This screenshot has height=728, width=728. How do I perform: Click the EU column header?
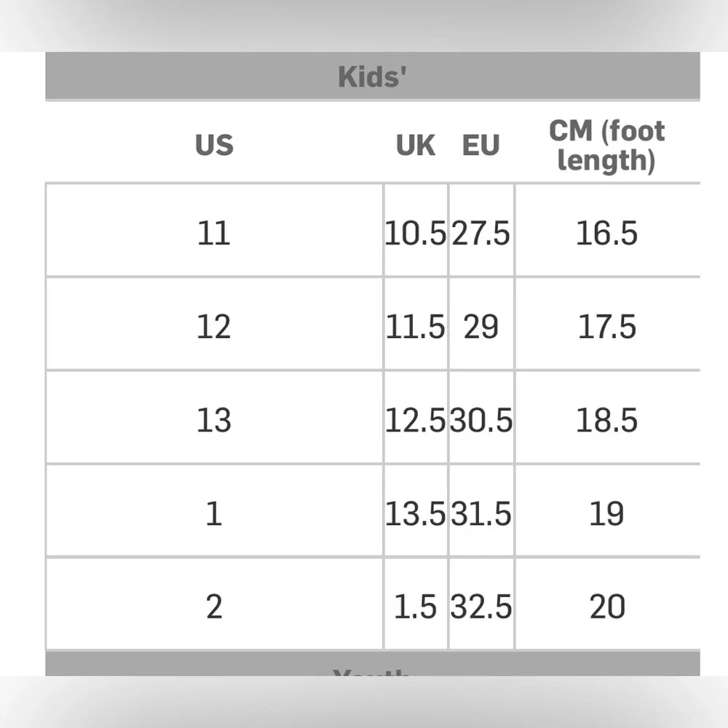tap(480, 146)
